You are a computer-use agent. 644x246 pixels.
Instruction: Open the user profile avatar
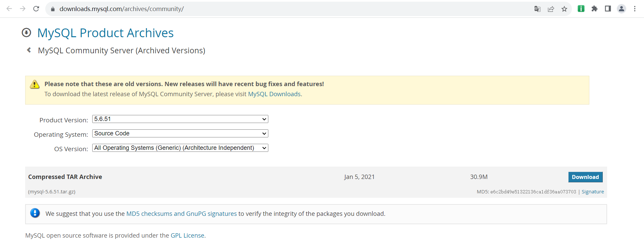[x=622, y=9]
